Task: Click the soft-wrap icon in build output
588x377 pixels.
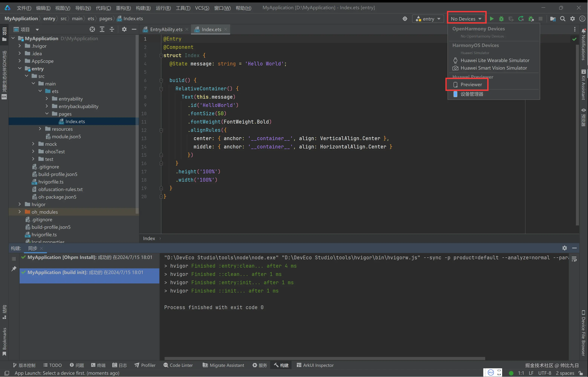Action: [574, 259]
